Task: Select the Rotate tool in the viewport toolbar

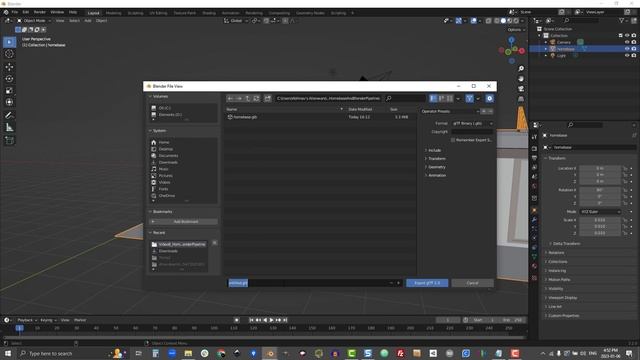Action: (9, 78)
